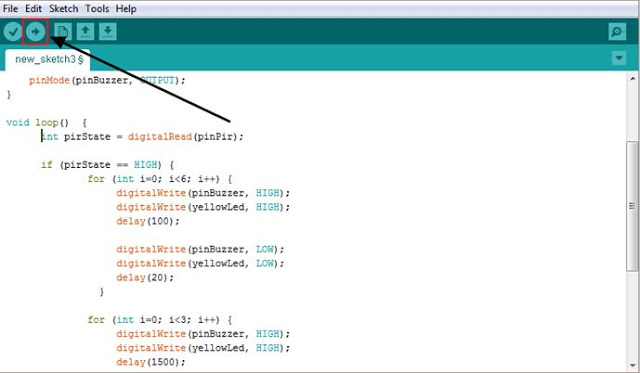Open the Tools menu
640x373 pixels.
(97, 9)
